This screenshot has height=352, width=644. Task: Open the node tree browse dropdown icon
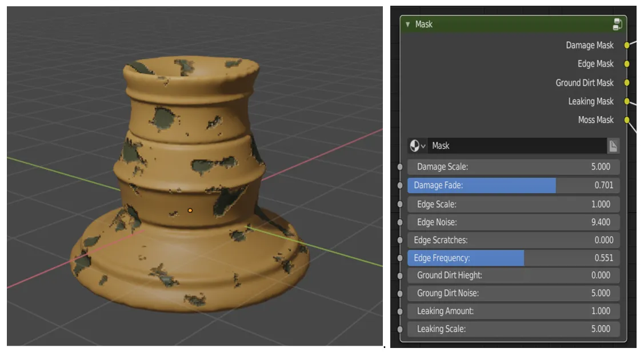coord(418,146)
